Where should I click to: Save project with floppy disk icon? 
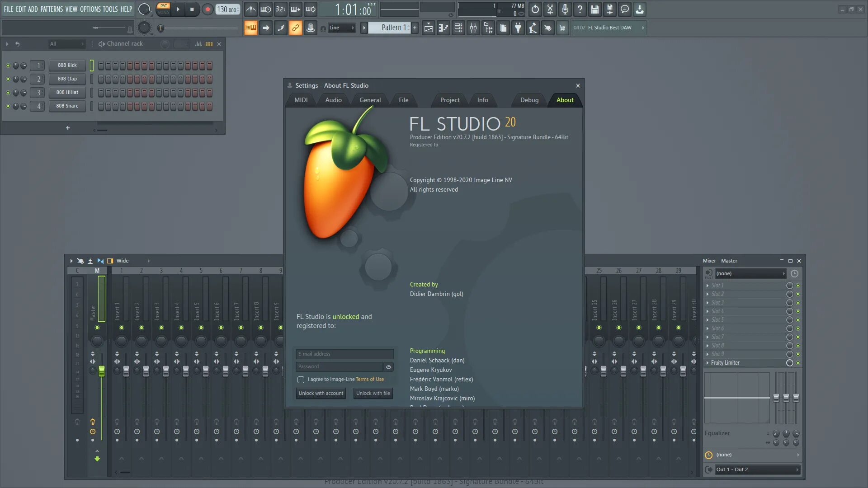(595, 9)
